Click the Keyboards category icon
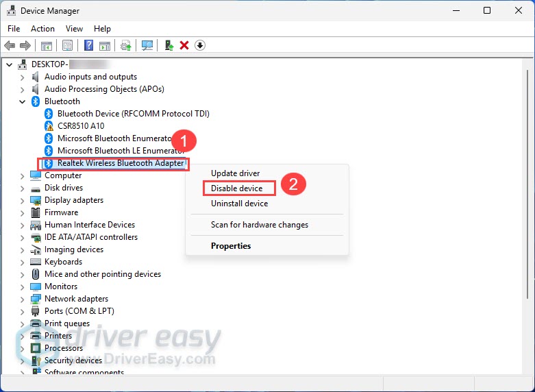 36,262
